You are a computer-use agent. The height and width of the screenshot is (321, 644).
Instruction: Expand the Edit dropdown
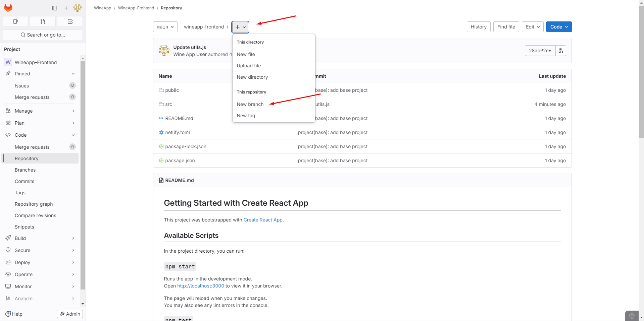click(x=533, y=27)
